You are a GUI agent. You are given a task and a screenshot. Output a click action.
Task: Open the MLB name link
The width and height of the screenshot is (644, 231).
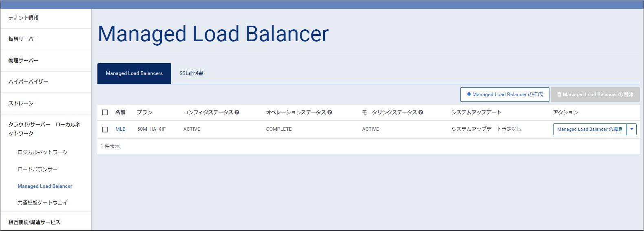(x=121, y=129)
